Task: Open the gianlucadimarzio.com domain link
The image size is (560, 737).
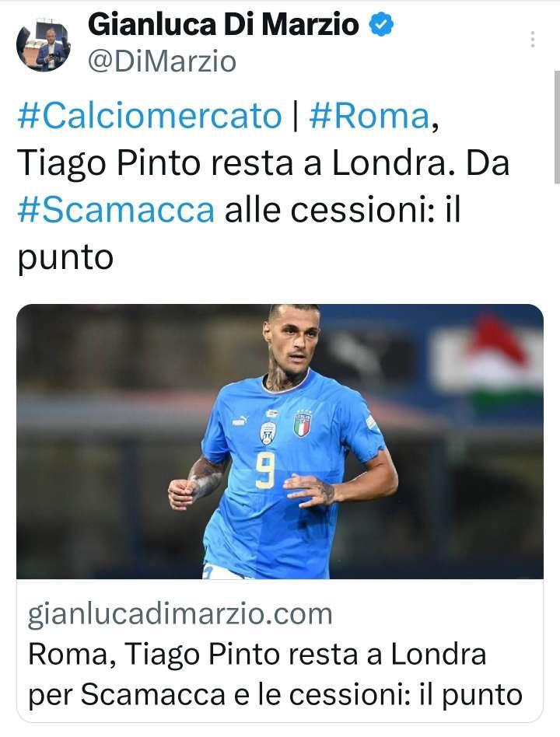Action: pos(180,613)
